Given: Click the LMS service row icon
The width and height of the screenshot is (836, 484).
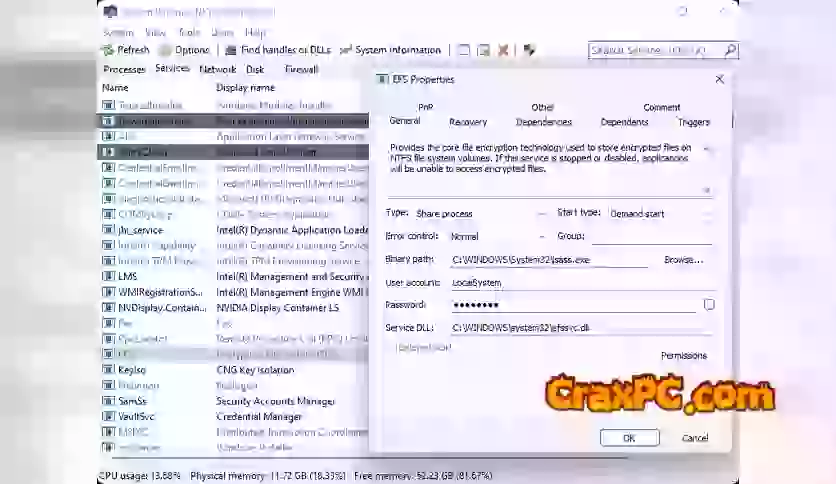Looking at the screenshot, I should point(108,276).
